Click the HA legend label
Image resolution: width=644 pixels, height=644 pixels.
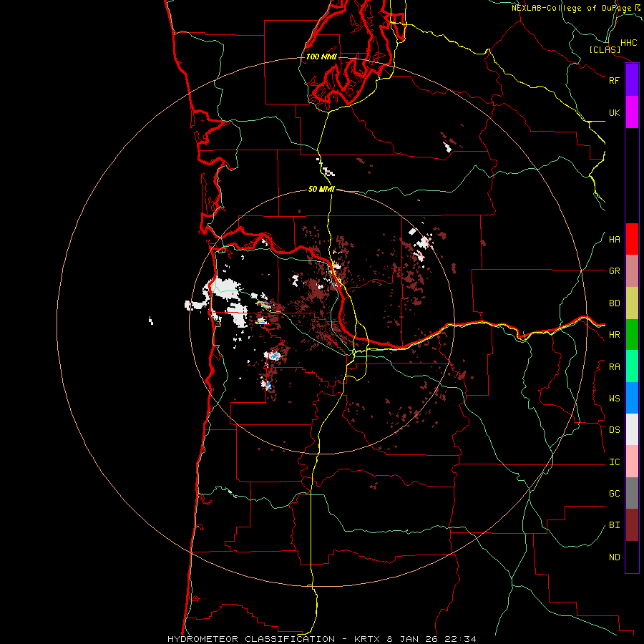point(614,240)
